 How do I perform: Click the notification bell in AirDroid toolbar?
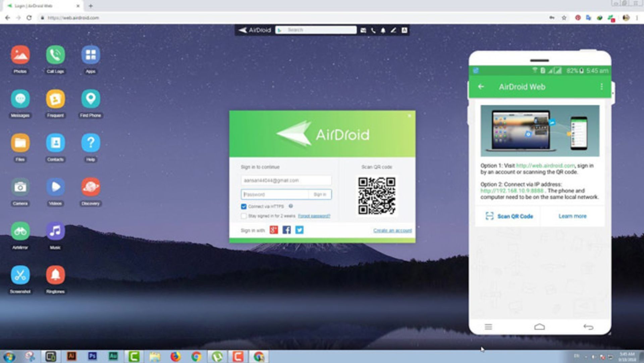[383, 30]
